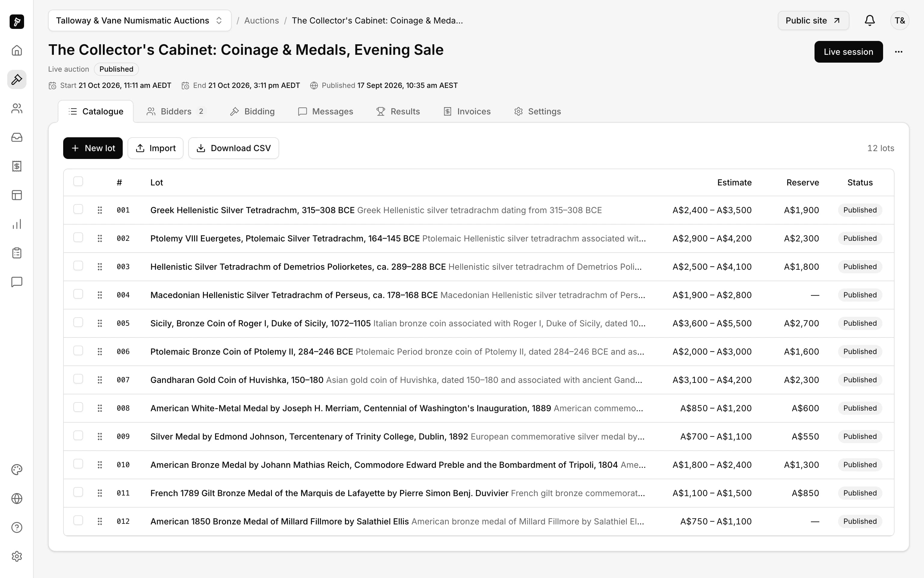Switch to the Catalogue tab
The height and width of the screenshot is (578, 924).
point(96,112)
